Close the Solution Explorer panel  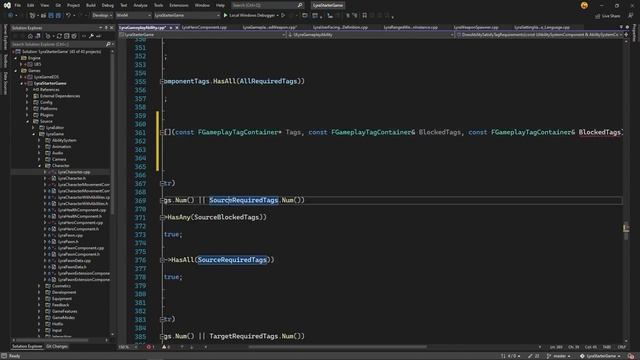tap(111, 28)
